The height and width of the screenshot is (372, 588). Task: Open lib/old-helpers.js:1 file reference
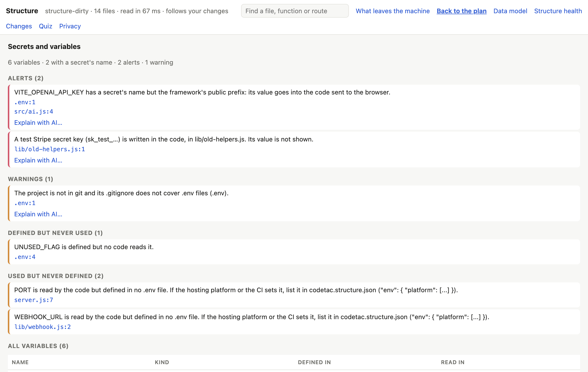50,149
